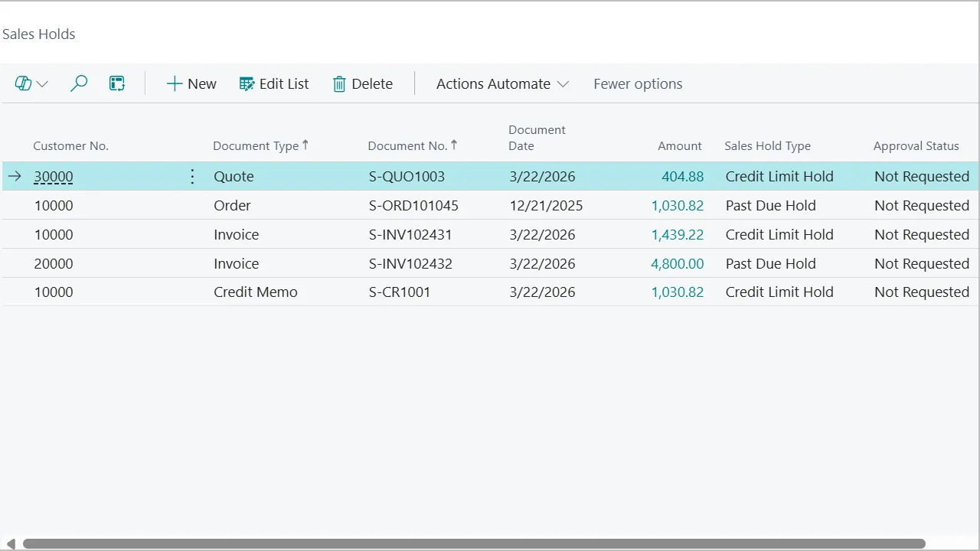This screenshot has height=551, width=980.
Task: Click customer 20000 cell
Action: (x=54, y=264)
